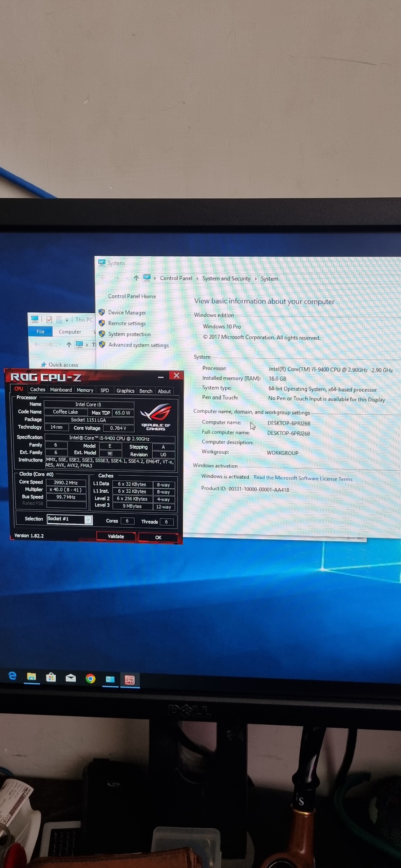Switch to the Mainboard tab
The width and height of the screenshot is (401, 868).
(61, 390)
